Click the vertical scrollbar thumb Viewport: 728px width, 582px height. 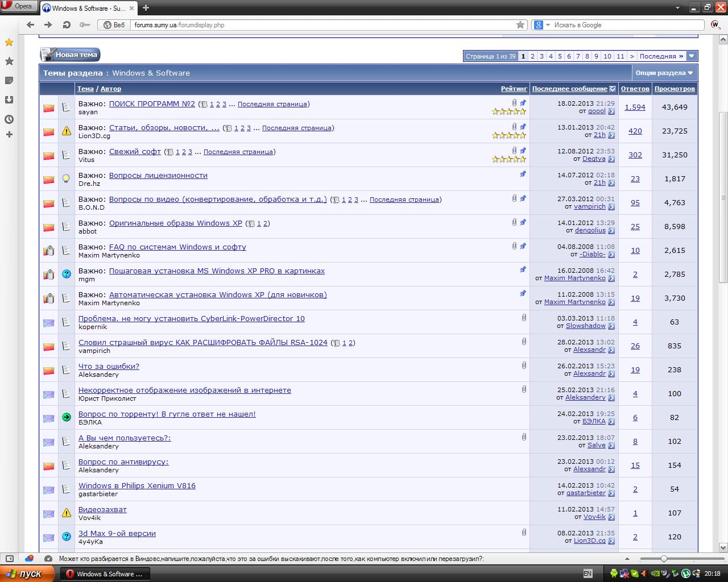[x=723, y=196]
